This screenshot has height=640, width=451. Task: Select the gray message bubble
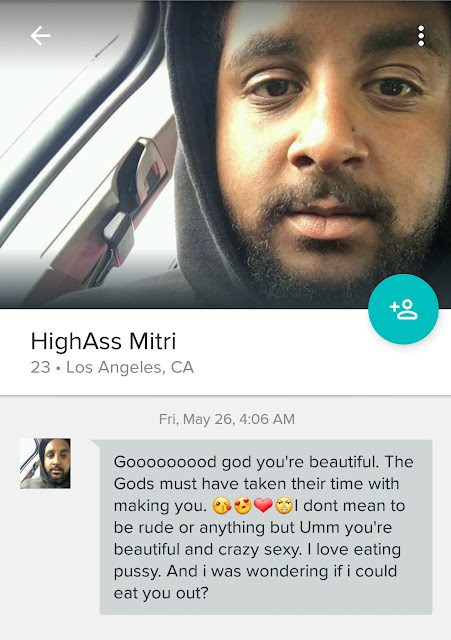[266, 527]
